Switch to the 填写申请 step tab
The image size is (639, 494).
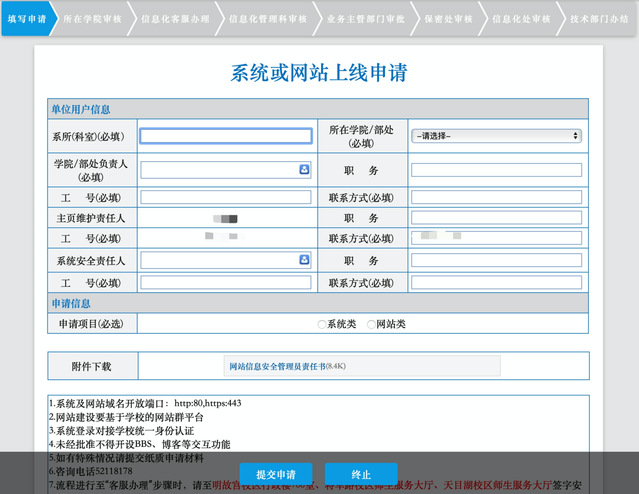26,19
